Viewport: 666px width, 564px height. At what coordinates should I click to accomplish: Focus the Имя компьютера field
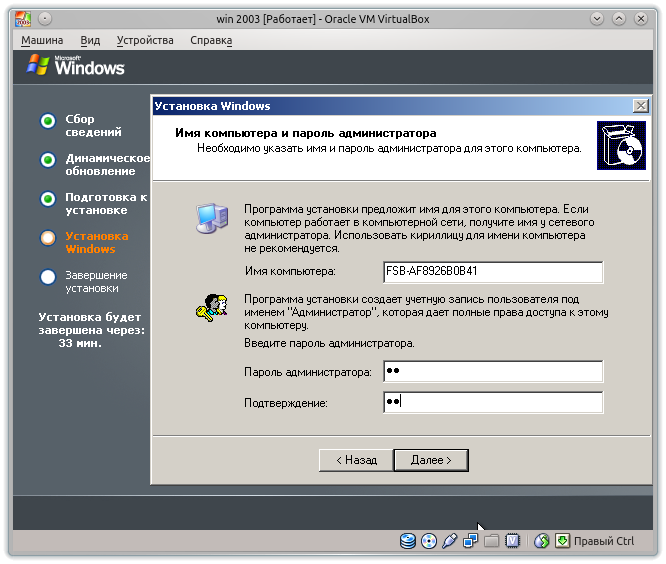point(493,272)
